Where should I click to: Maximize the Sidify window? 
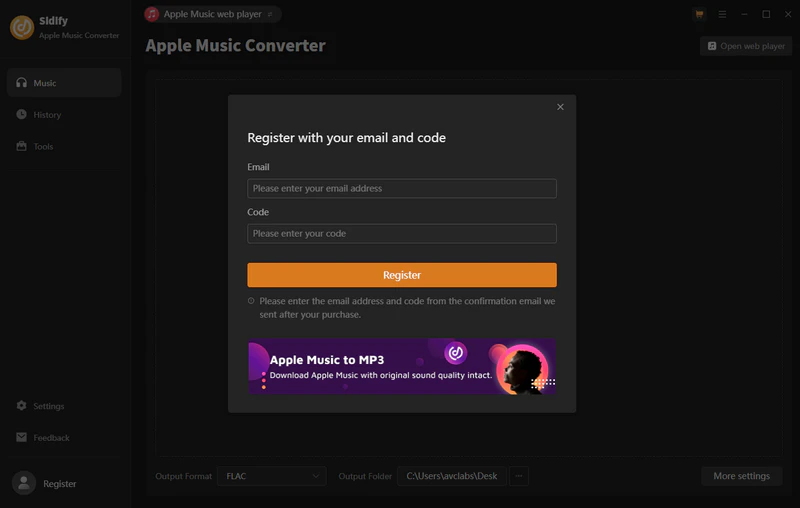click(x=766, y=14)
